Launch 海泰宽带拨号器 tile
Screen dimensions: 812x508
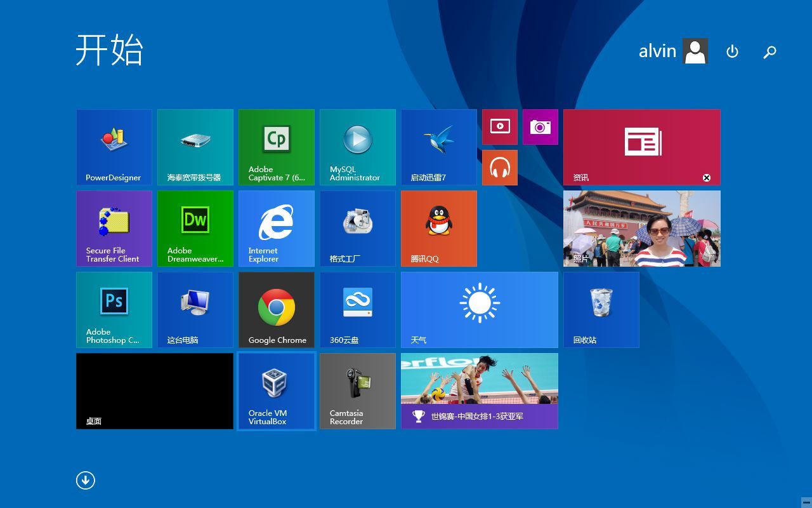(195, 147)
